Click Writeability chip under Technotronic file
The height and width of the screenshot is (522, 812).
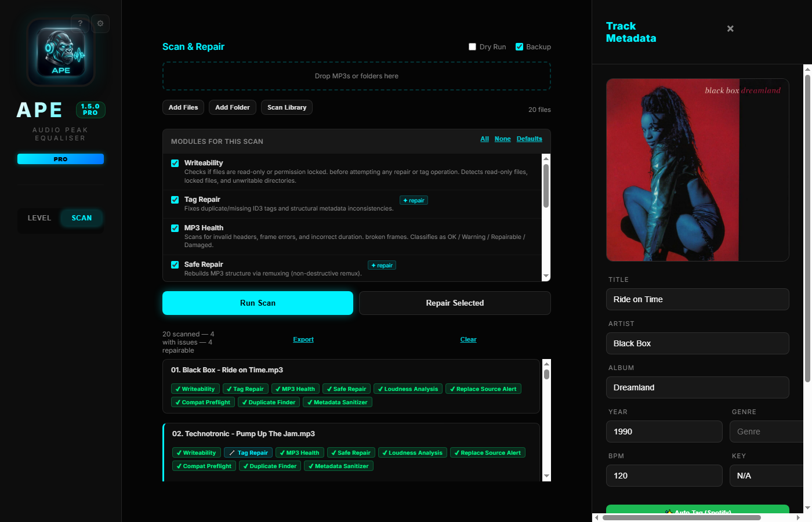coord(197,453)
